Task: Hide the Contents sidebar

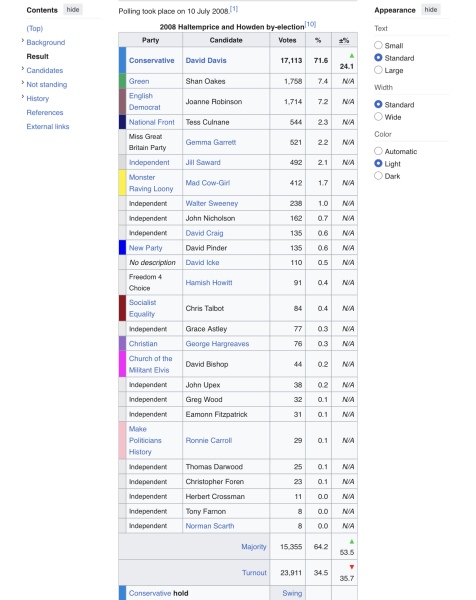Action: (73, 10)
